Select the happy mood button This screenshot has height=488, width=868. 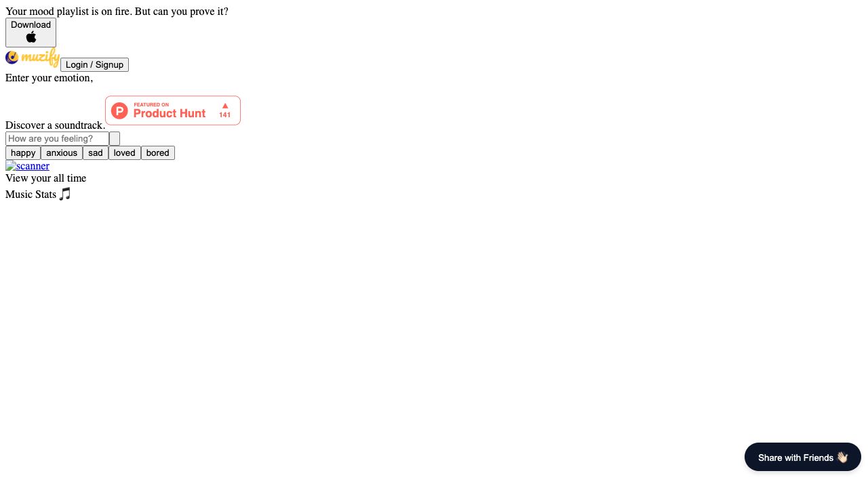point(23,152)
